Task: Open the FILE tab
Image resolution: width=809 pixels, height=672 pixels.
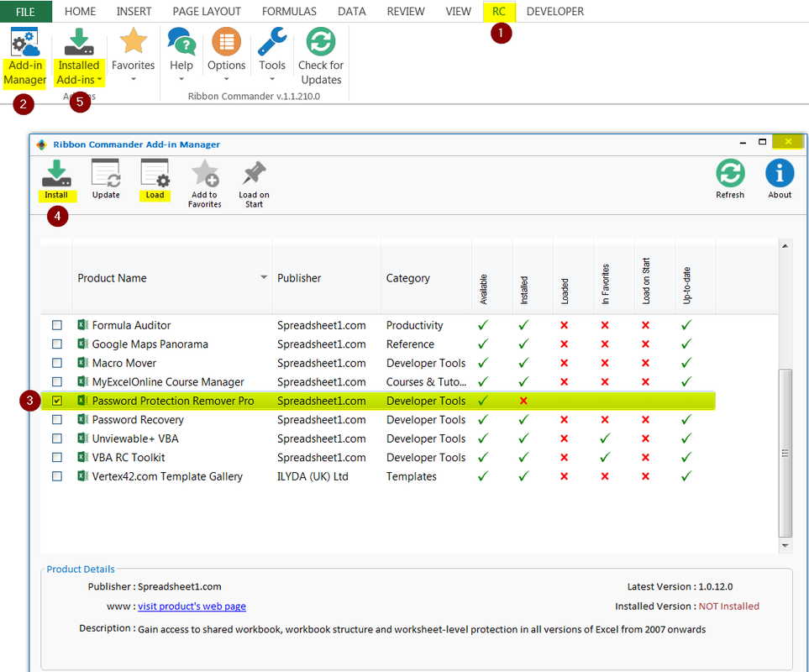Action: [26, 12]
